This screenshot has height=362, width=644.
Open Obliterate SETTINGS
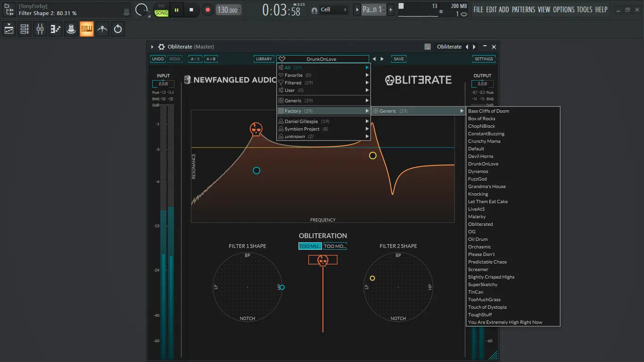pyautogui.click(x=484, y=59)
